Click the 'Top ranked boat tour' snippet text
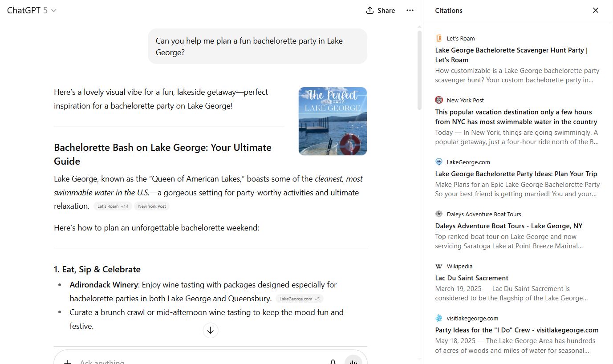Screen dimensions: 613x364 (x=509, y=241)
